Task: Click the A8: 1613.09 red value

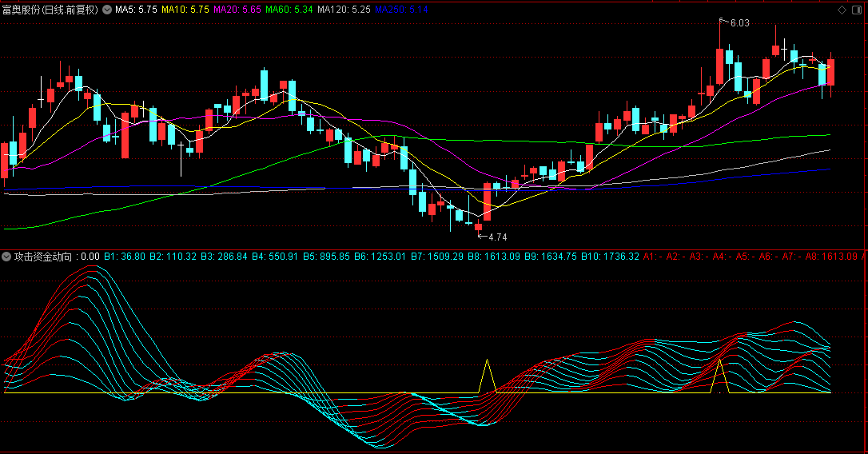Action: pyautogui.click(x=831, y=257)
